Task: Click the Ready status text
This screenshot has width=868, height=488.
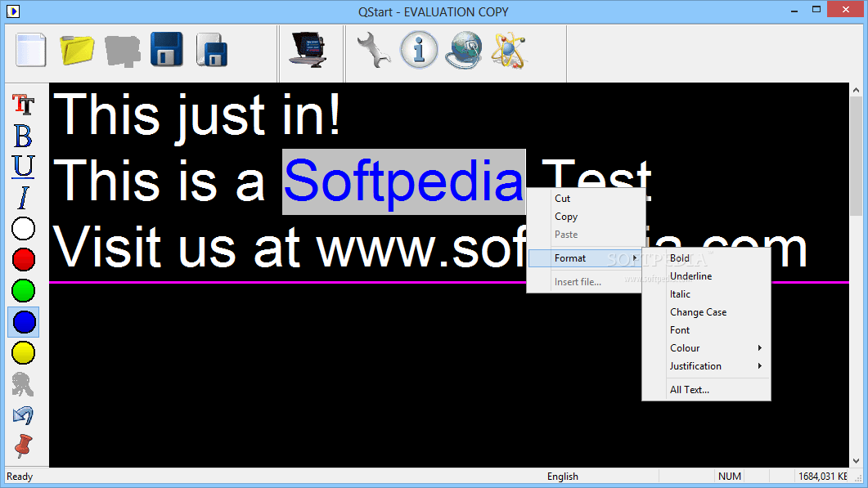Action: (x=20, y=477)
